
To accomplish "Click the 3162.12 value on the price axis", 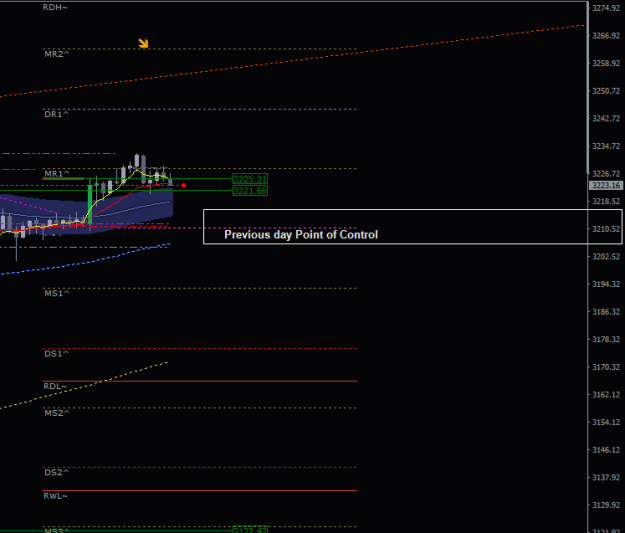I will 606,395.
